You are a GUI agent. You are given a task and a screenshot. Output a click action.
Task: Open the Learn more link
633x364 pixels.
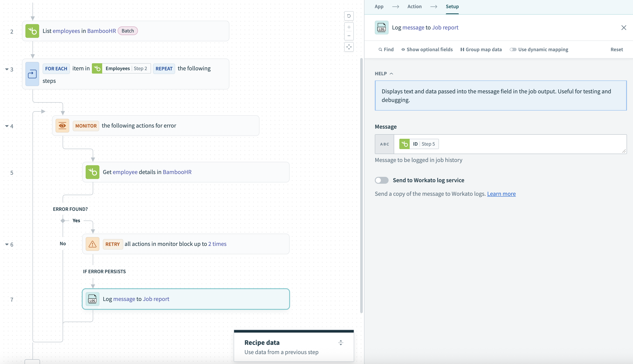[501, 194]
